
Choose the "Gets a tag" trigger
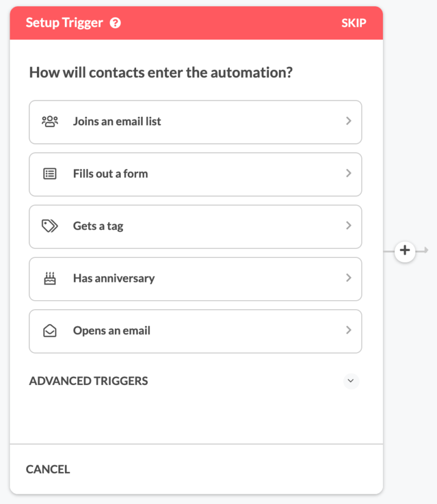tap(195, 226)
